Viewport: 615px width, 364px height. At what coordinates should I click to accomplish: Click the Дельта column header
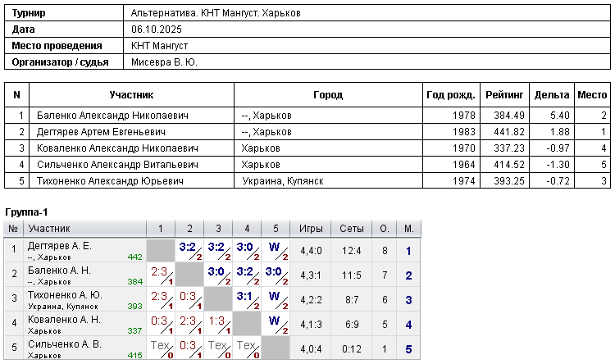coord(552,95)
